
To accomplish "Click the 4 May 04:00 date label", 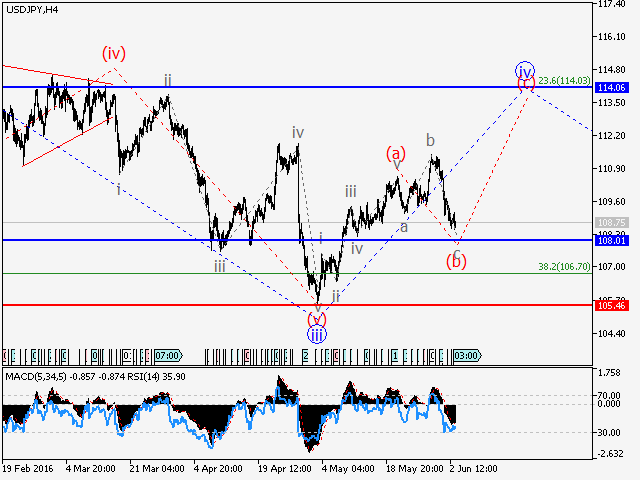I will click(x=348, y=469).
